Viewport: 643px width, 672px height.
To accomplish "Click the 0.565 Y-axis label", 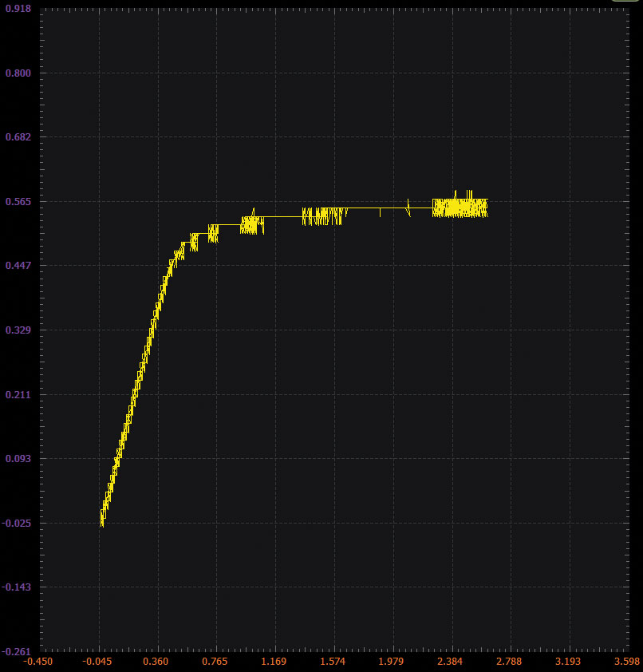I will coord(18,201).
